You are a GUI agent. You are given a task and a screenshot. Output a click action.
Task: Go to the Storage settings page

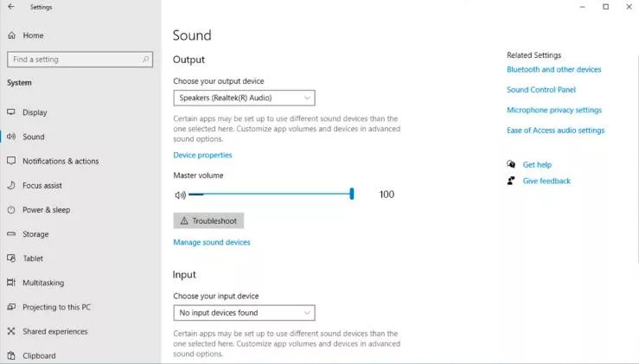coord(35,234)
